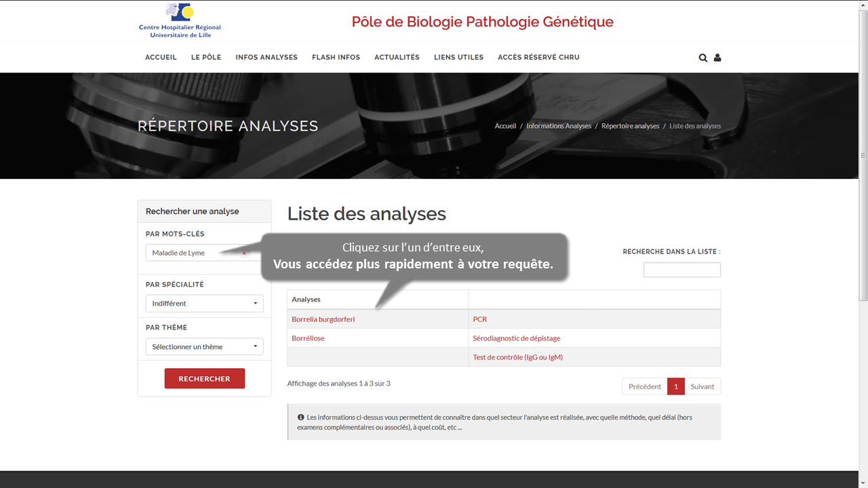
Task: Expand the Par spécialité dropdown
Action: (204, 304)
